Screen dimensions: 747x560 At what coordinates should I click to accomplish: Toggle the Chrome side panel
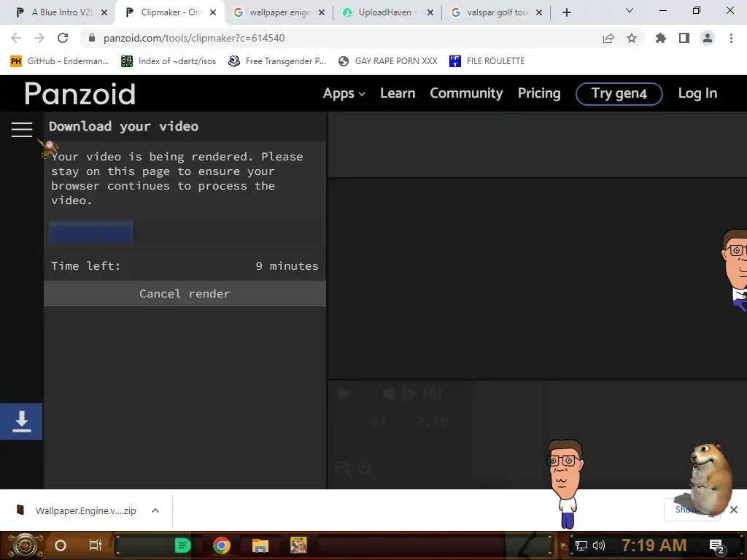[684, 38]
